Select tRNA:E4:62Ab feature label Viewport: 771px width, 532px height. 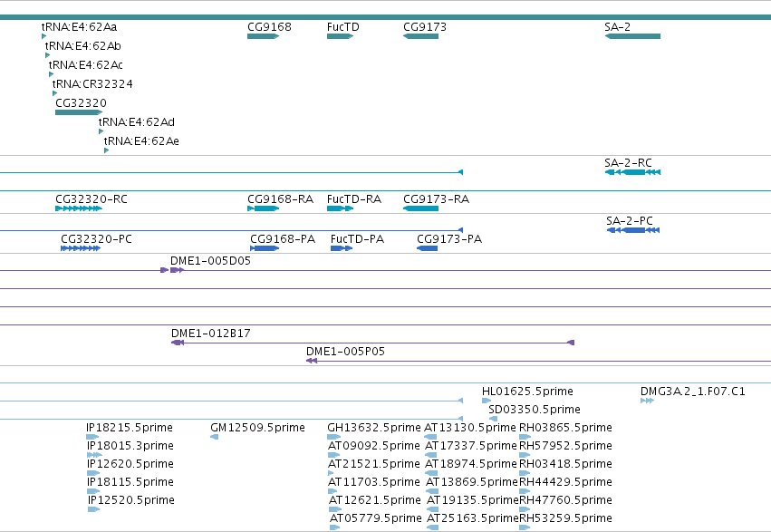82,46
